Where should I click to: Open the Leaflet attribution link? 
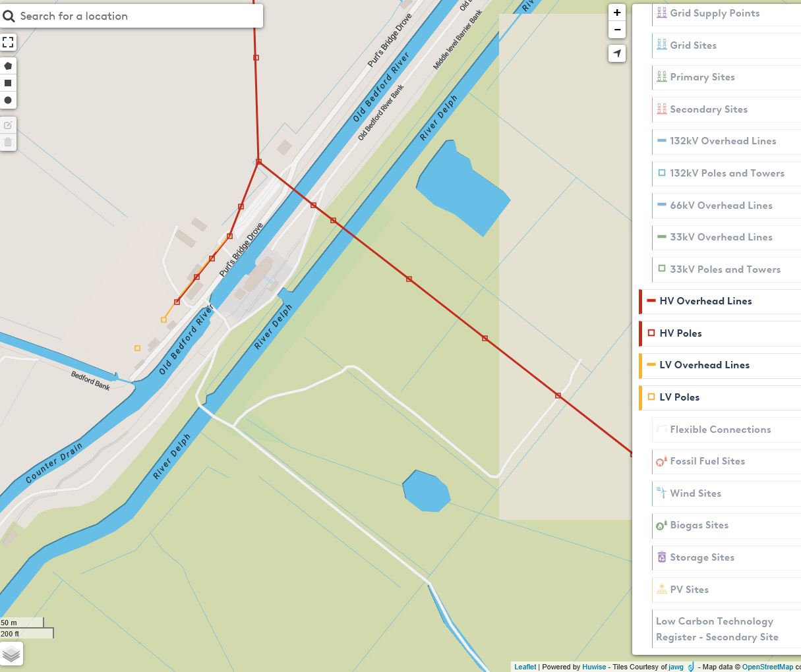point(525,667)
